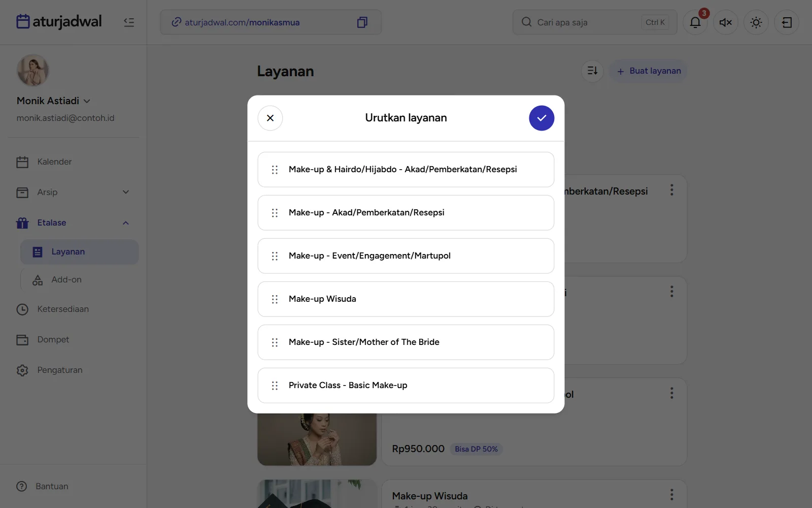Select Layanan submenu item
Screen dimensions: 812x508
tap(79, 252)
